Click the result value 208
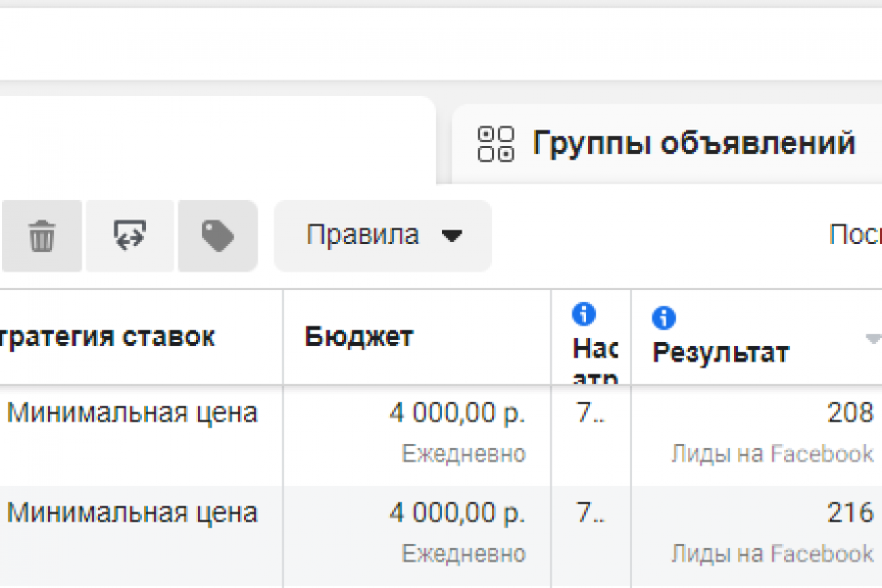882x588 pixels. (x=850, y=414)
